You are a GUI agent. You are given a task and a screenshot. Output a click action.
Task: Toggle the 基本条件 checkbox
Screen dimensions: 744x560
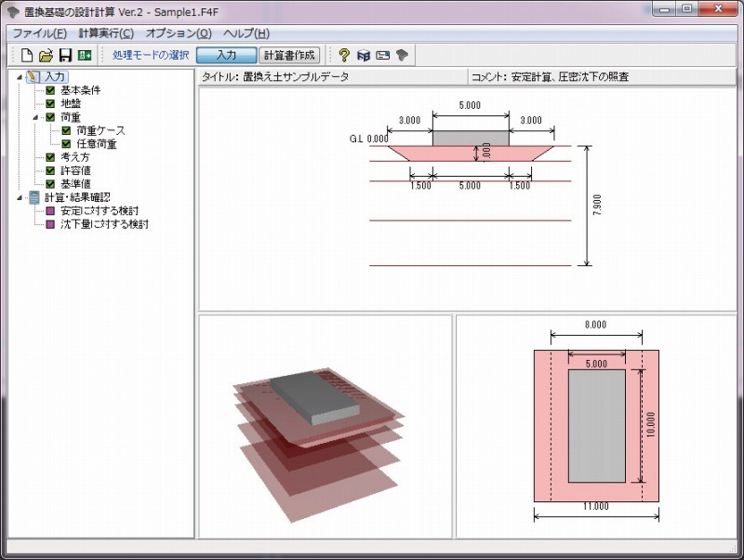tap(51, 91)
